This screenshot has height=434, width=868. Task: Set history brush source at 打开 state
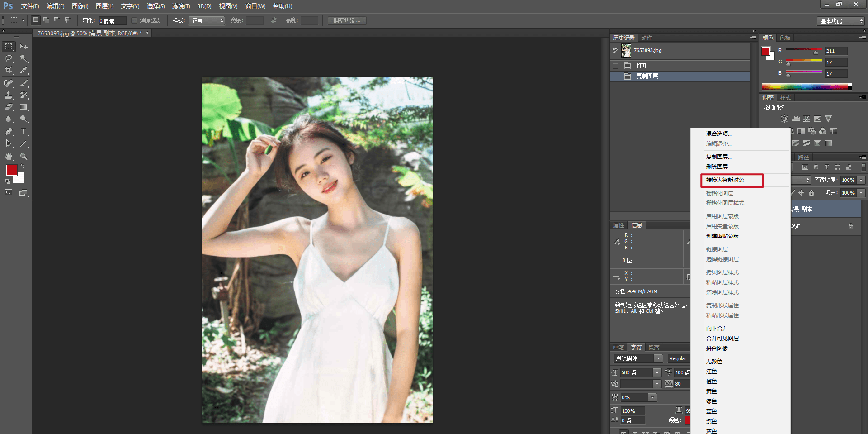[x=615, y=66]
